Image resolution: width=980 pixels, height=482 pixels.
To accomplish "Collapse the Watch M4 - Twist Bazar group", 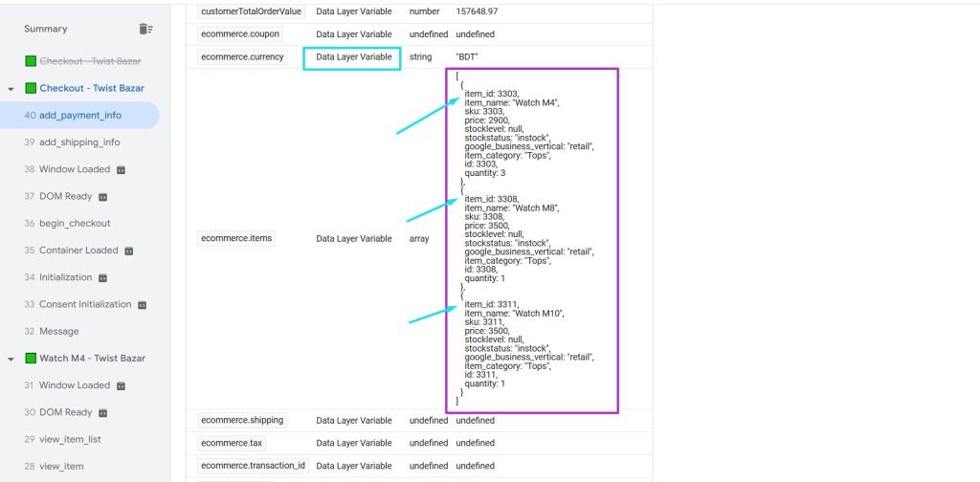I will pos(11,359).
